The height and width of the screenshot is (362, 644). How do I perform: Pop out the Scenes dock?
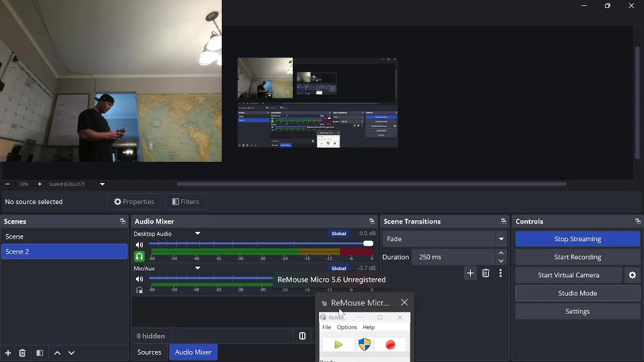122,221
